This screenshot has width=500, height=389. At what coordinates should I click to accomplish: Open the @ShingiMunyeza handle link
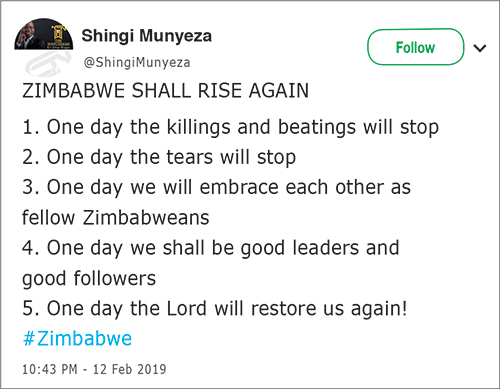point(137,62)
